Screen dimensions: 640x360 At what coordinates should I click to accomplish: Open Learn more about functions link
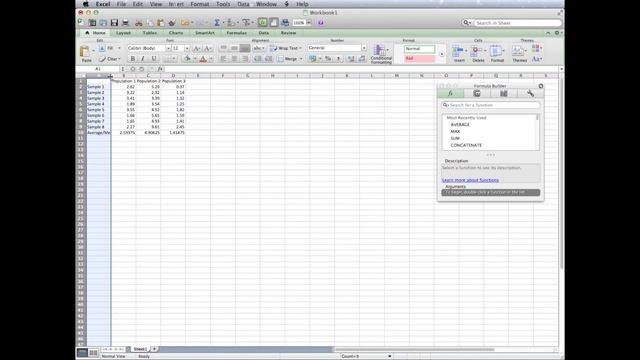pyautogui.click(x=470, y=180)
